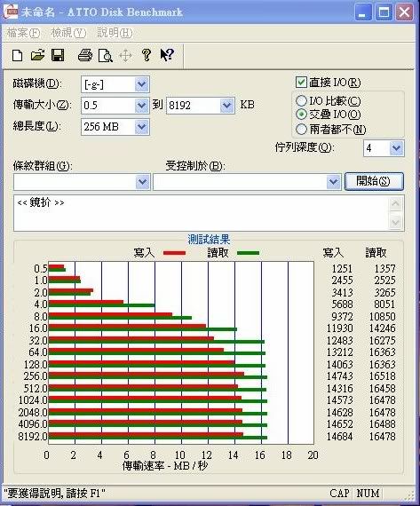Click the window resize grip corner
Screen dimensions: 420x506
pyautogui.click(x=410, y=495)
